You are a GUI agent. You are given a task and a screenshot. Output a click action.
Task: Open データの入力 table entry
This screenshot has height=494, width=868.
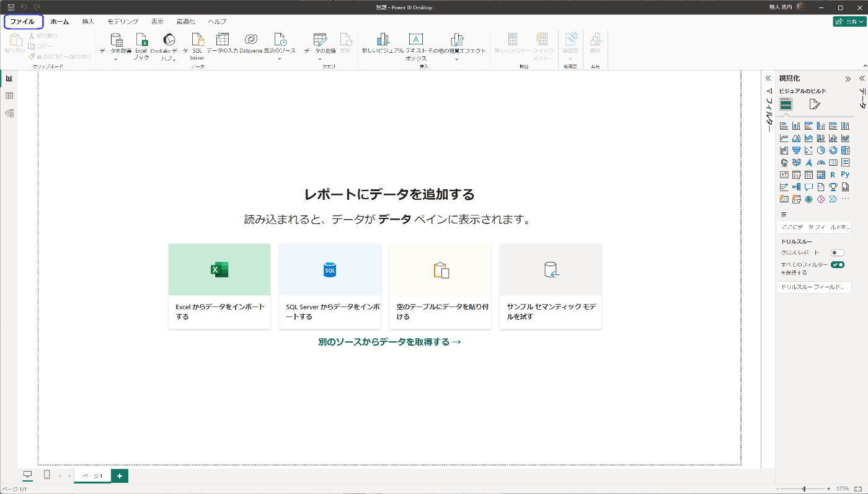[x=222, y=43]
